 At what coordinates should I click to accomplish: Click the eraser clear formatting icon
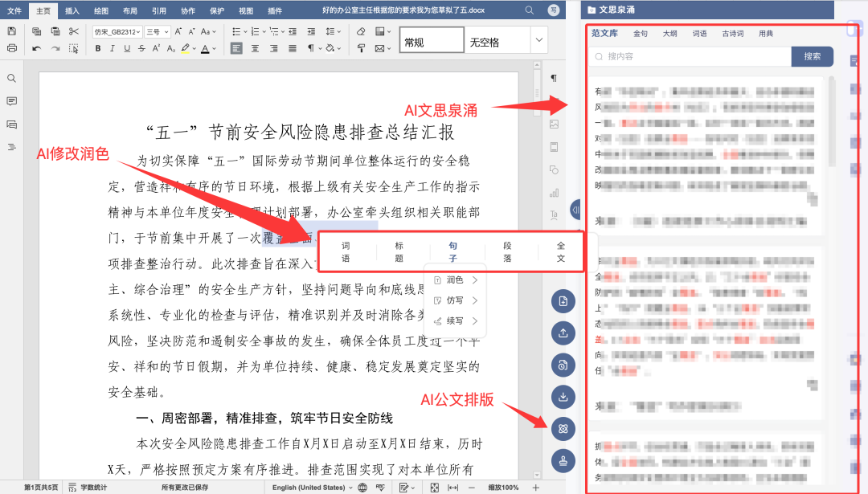360,31
